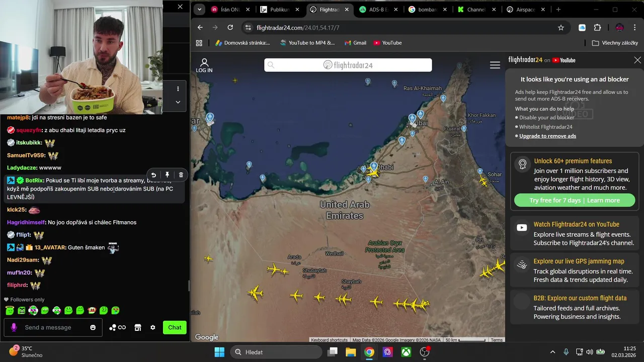Open the Všechny záložky folder
This screenshot has width=644, height=362.
point(615,43)
